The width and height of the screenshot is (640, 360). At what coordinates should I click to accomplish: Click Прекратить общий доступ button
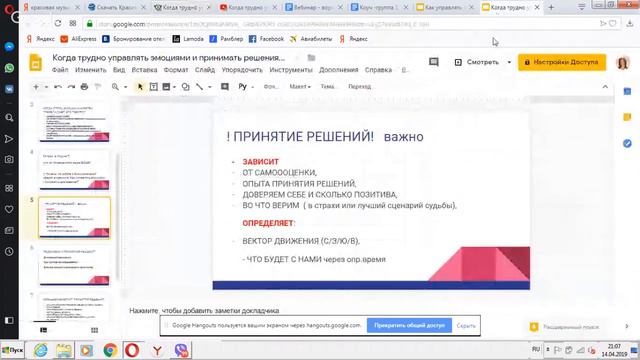tap(409, 325)
